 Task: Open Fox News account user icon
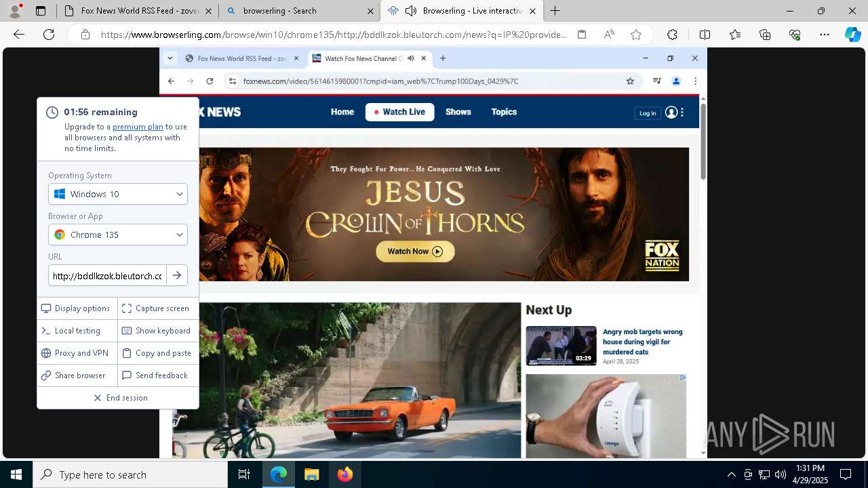pos(671,113)
